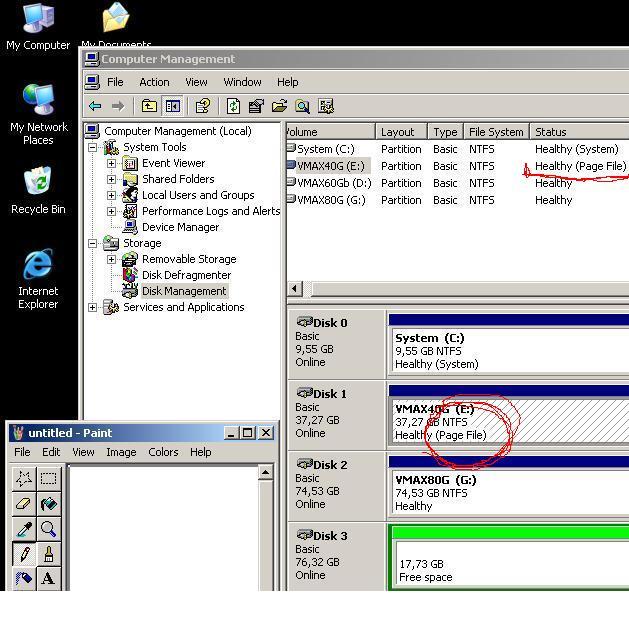This screenshot has height=637, width=629.
Task: Expand the Event Viewer tree node
Action: tap(112, 163)
